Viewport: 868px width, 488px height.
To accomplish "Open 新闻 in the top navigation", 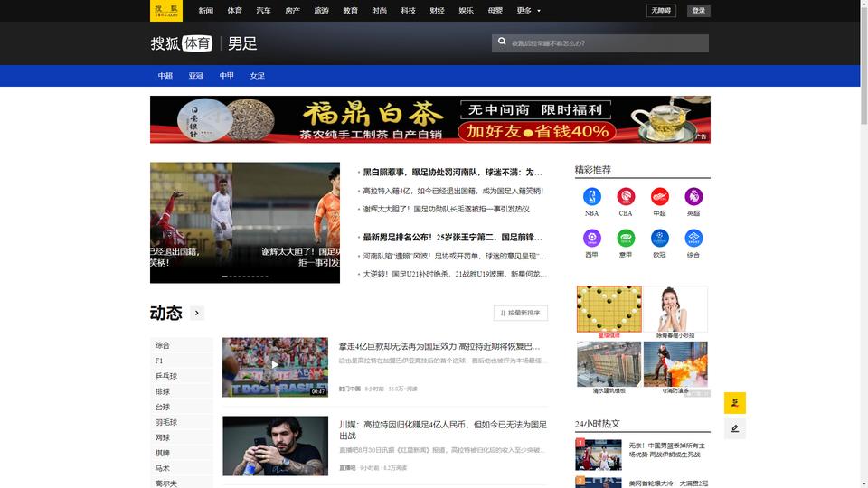I will (x=205, y=11).
